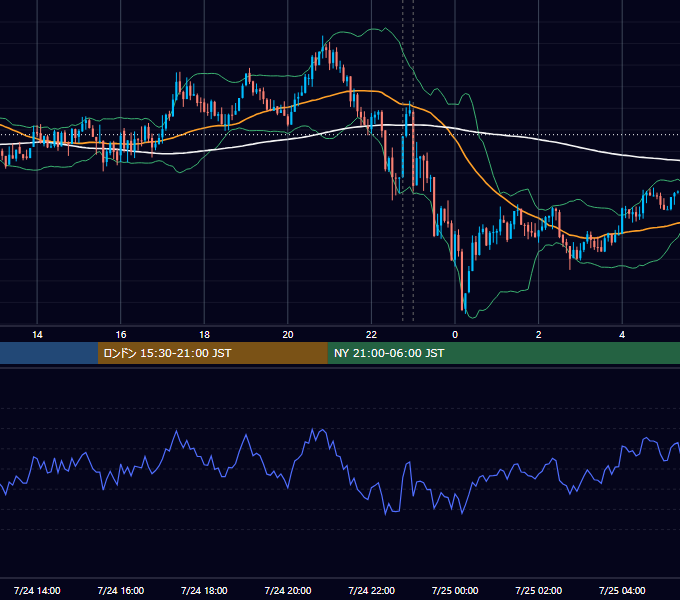Click the 7/24 16:00 date label
Viewport: 680px width, 600px height.
click(121, 590)
